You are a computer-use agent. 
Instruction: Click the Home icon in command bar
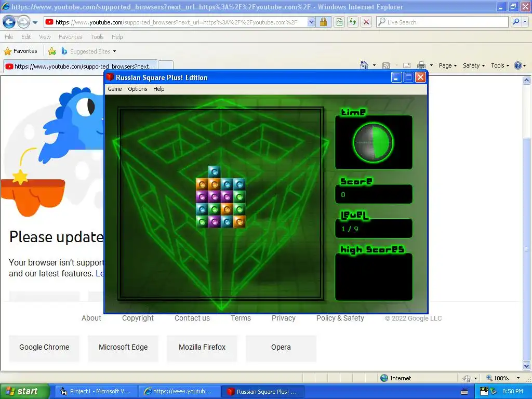click(x=364, y=65)
